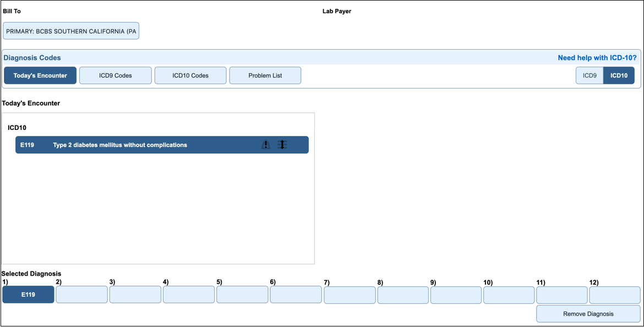This screenshot has width=644, height=327.
Task: Open the Need help with ICD-10 link
Action: 597,58
